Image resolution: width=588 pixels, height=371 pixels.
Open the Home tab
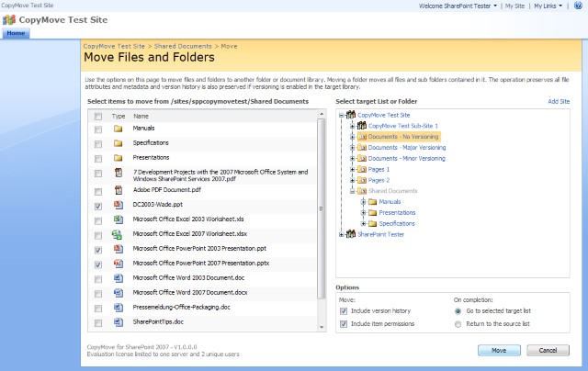click(x=17, y=33)
